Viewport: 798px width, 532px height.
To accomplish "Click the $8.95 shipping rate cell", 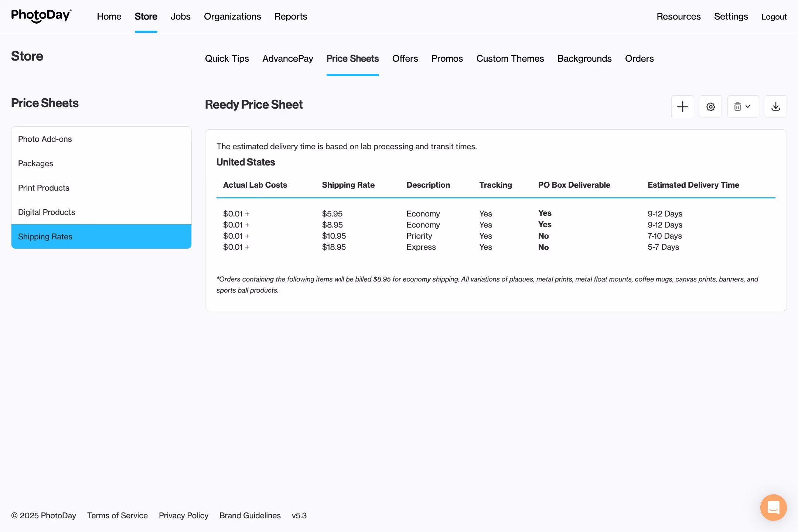I will [332, 225].
